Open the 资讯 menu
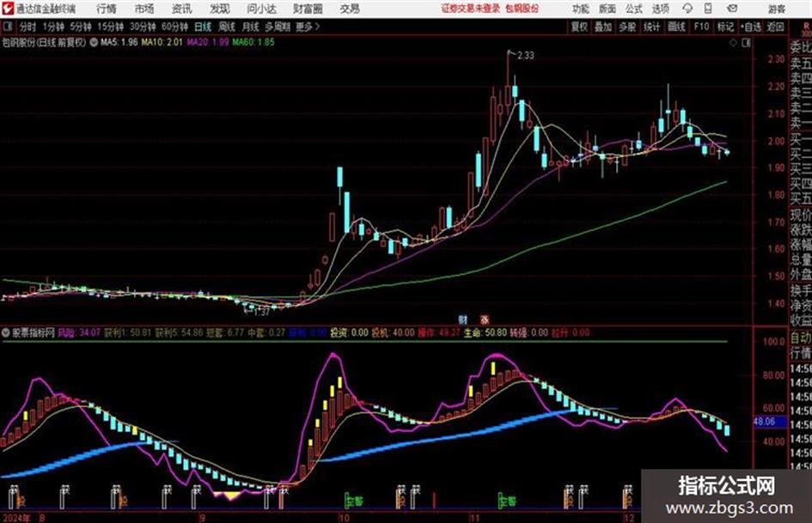 [182, 9]
